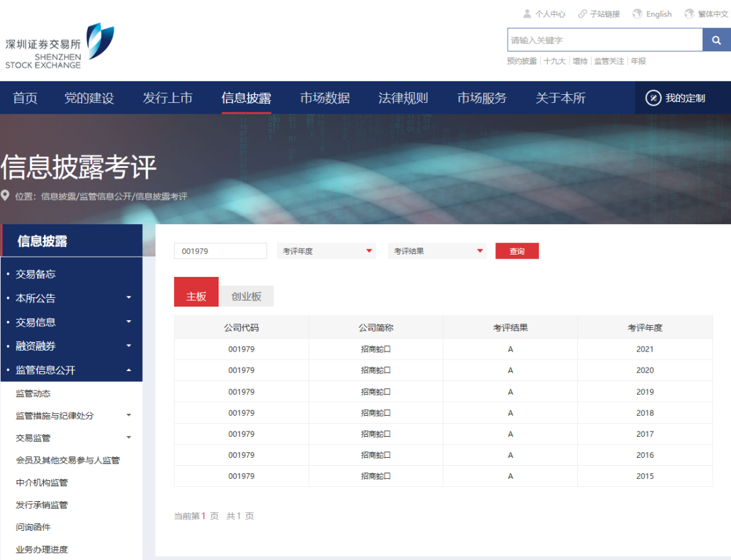Image resolution: width=731 pixels, height=560 pixels.
Task: Select the 主板 tab
Action: [x=196, y=292]
